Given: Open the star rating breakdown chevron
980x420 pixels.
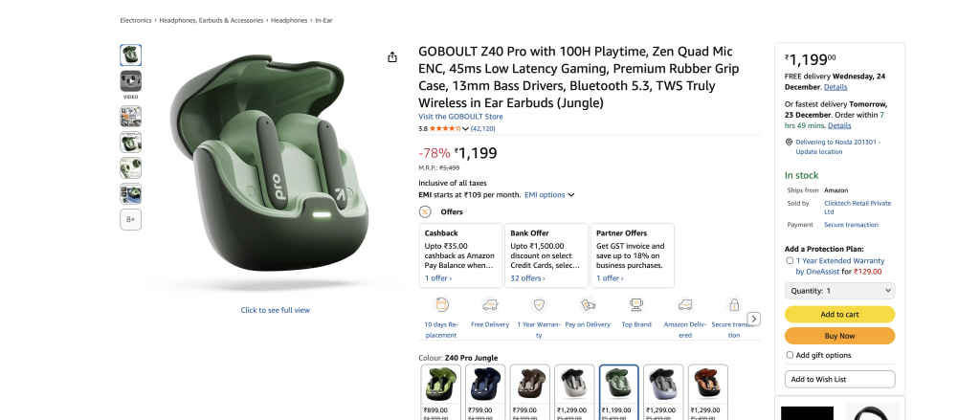Looking at the screenshot, I should coord(466,128).
